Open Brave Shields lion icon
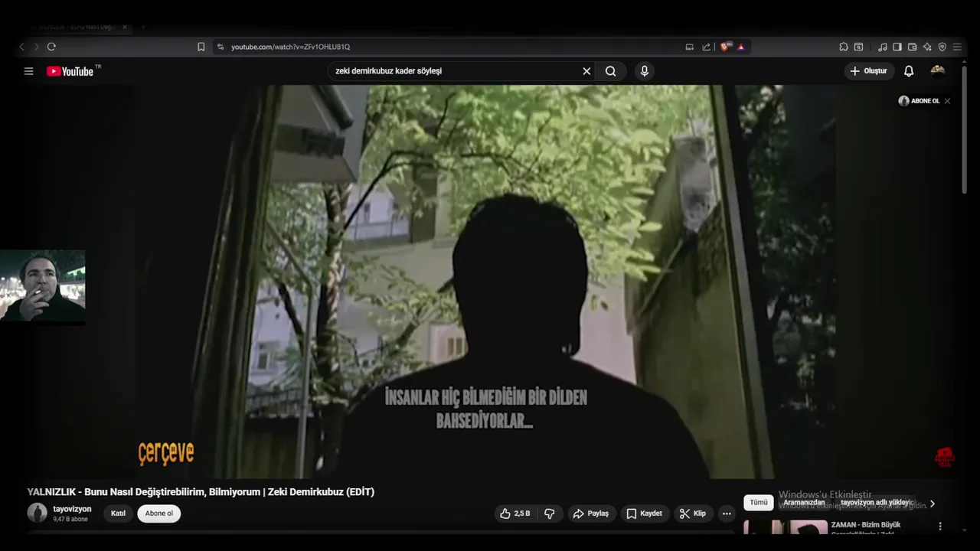Viewport: 980px width, 551px height. tap(726, 47)
